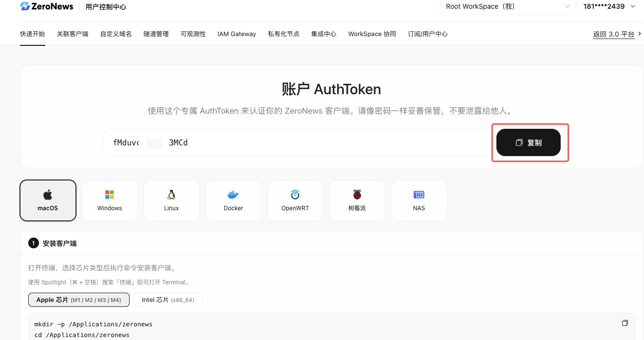Go to the 隧道管理 tab
This screenshot has height=340, width=644.
coord(156,34)
